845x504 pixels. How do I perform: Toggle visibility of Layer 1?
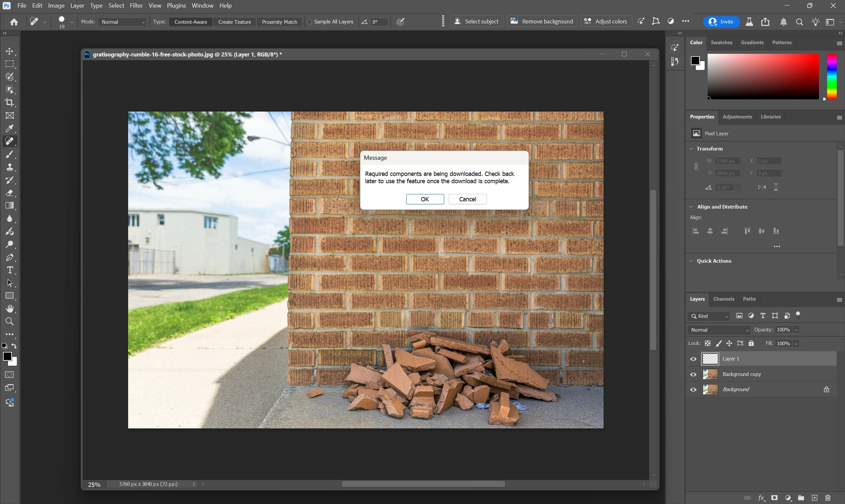tap(693, 359)
